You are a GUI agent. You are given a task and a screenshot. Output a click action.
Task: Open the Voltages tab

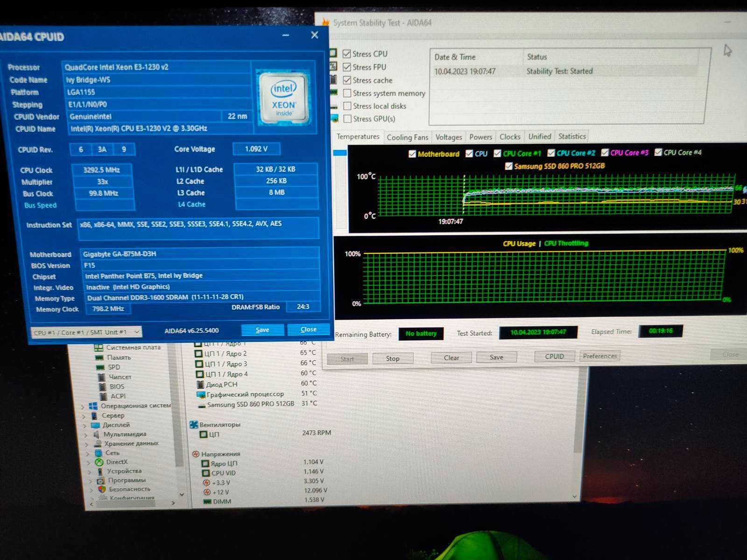[x=449, y=137]
